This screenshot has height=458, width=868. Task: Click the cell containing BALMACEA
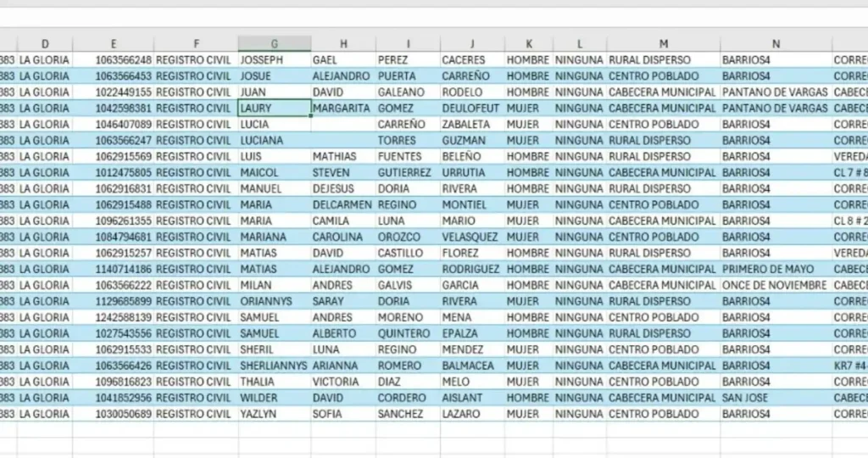coord(472,365)
